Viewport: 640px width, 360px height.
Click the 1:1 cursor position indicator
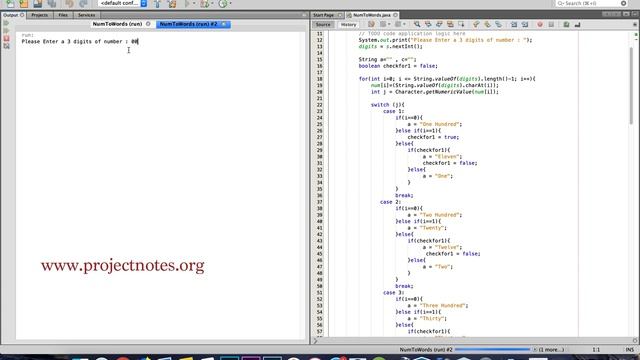pyautogui.click(x=596, y=350)
